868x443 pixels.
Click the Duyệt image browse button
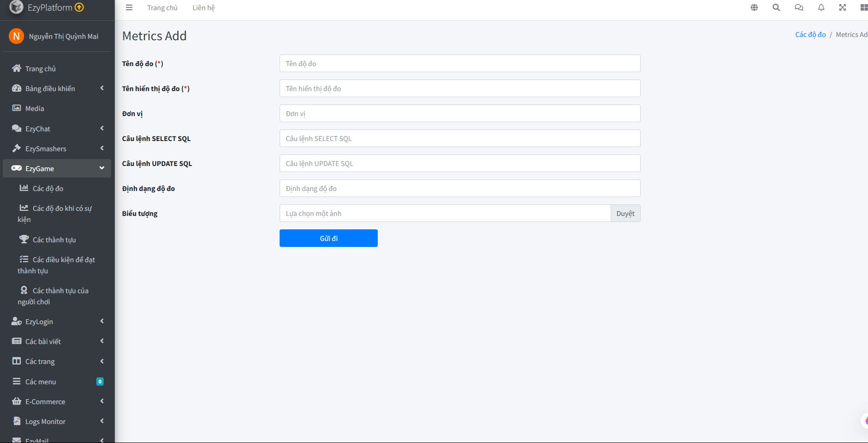click(625, 213)
